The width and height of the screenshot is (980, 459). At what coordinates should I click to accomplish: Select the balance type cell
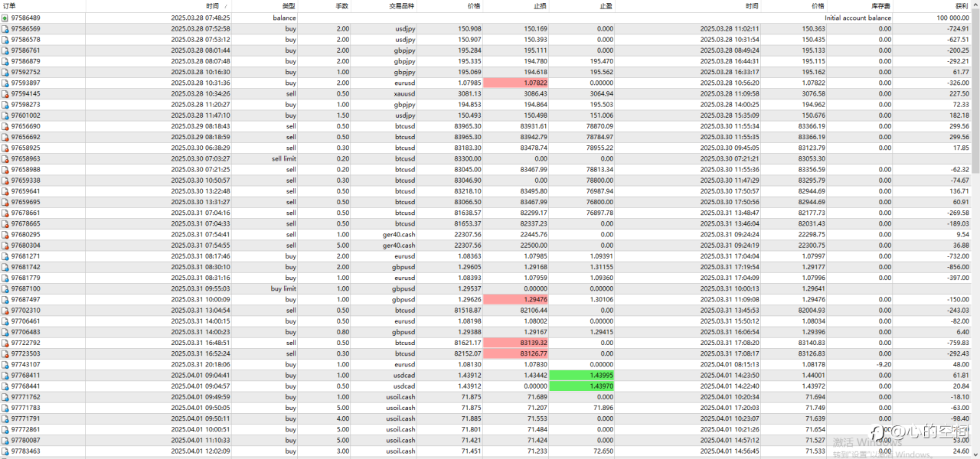[x=284, y=18]
